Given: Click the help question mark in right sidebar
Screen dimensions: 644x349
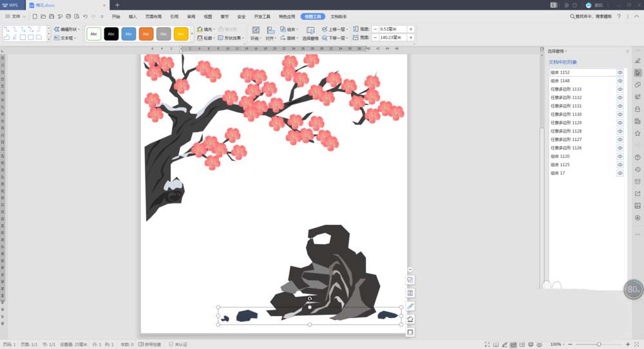Looking at the screenshot, I should [x=638, y=157].
